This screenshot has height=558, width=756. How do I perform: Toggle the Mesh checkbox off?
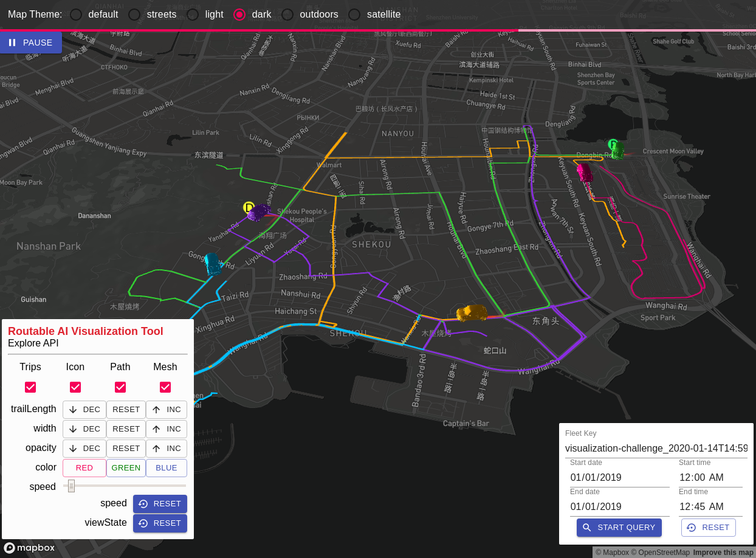[165, 387]
